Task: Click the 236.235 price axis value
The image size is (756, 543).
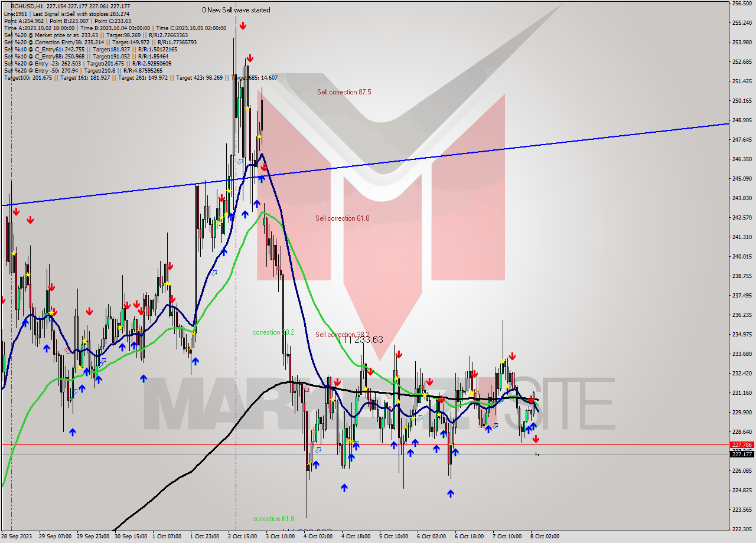Action: click(x=742, y=315)
